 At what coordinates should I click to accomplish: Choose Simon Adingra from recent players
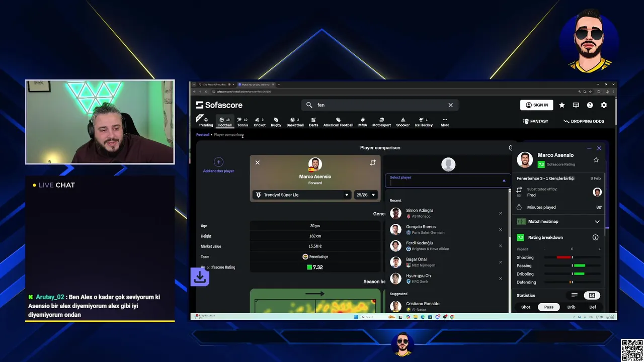pyautogui.click(x=447, y=213)
